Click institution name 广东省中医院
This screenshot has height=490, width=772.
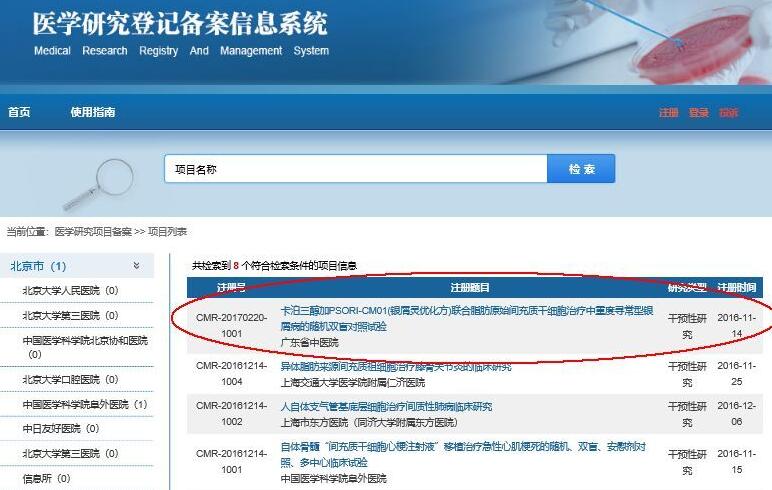[310, 343]
